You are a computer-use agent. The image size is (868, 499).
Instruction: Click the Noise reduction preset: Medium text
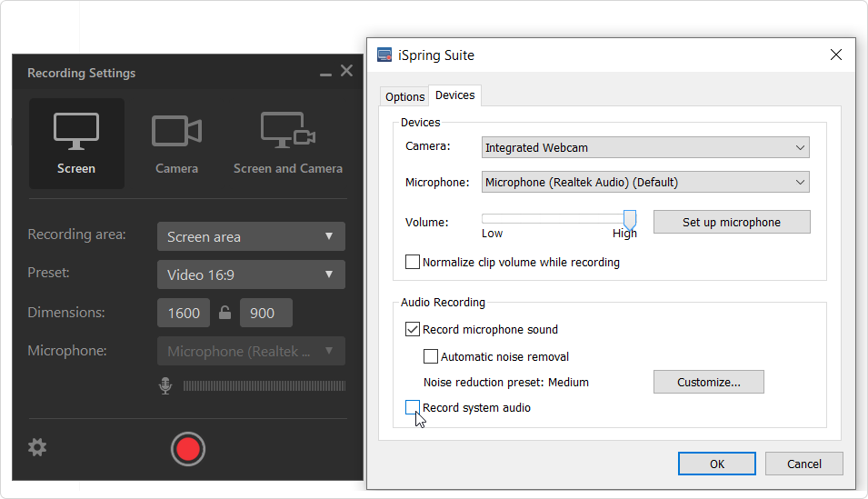506,382
